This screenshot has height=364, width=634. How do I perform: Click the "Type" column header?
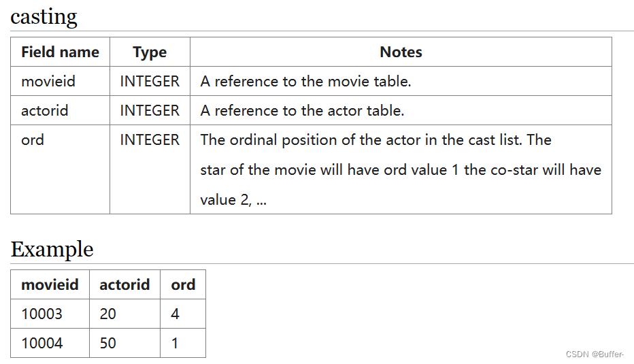tap(150, 52)
